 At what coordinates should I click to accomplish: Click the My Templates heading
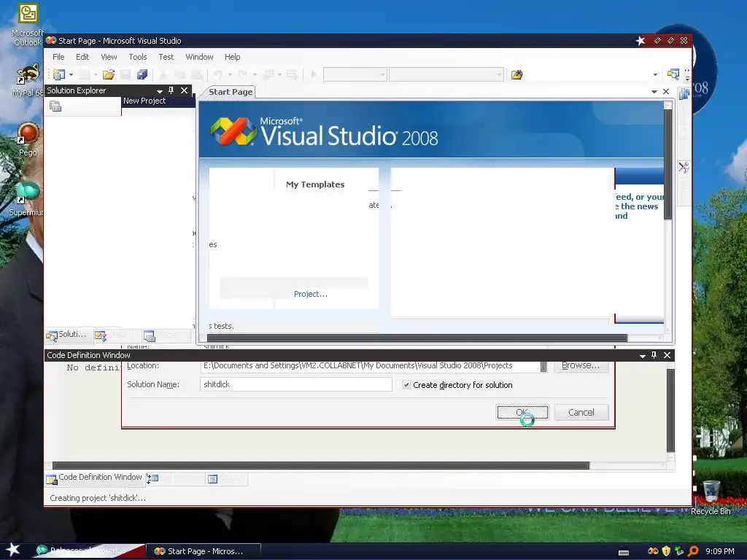point(315,184)
